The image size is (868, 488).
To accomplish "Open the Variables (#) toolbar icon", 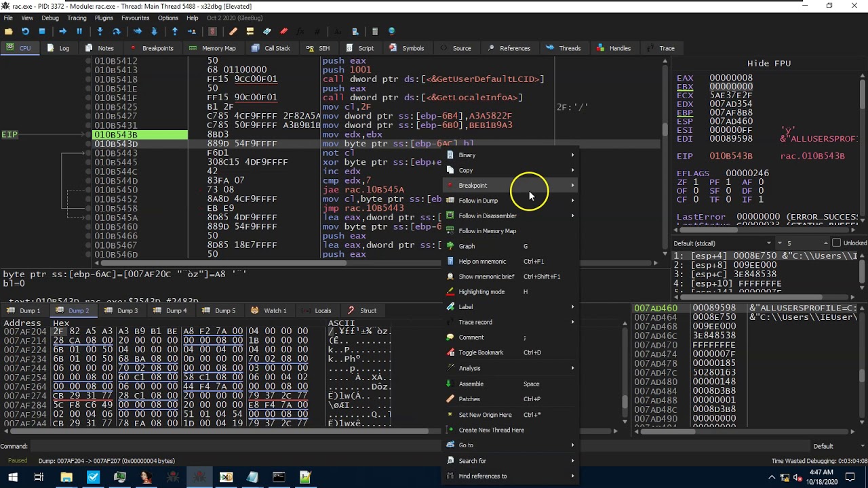I will 317,31.
